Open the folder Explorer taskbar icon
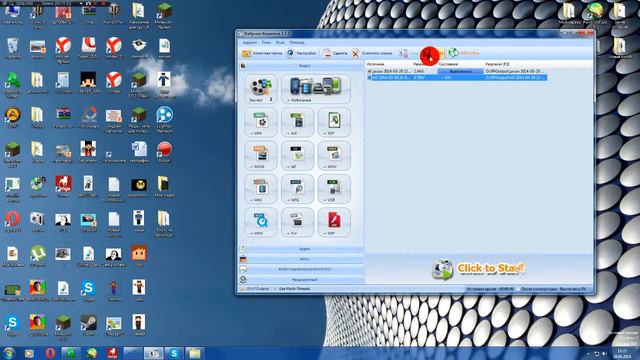This screenshot has width=640, height=360. [195, 353]
